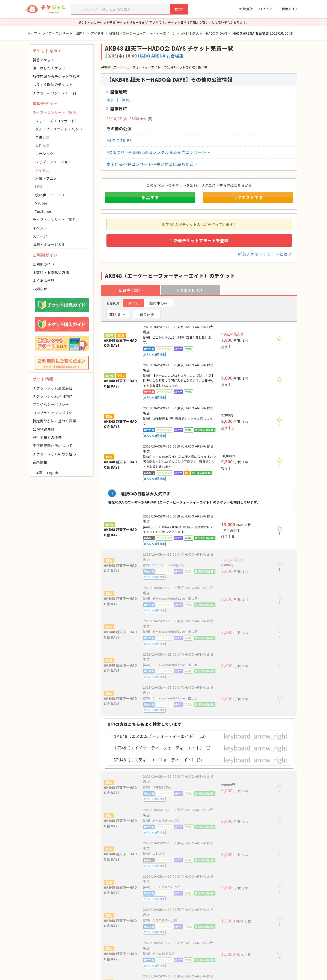Click トップ breadcrumb link
This screenshot has width=327, height=980.
click(32, 34)
